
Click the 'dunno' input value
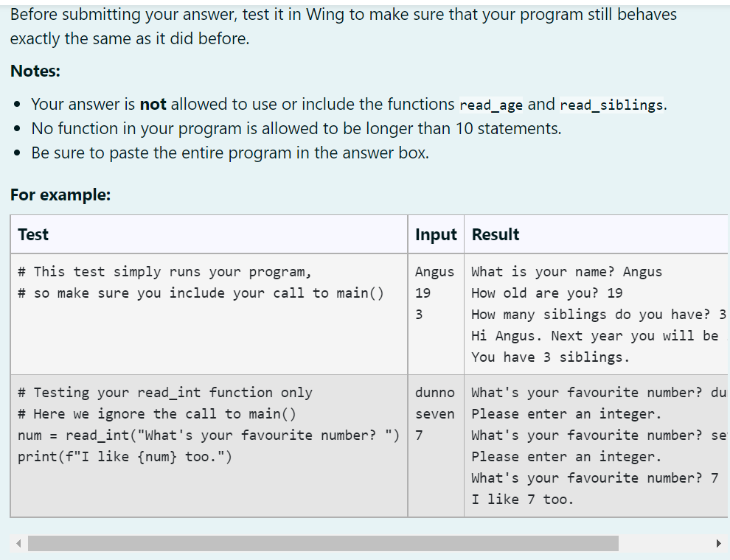(435, 393)
